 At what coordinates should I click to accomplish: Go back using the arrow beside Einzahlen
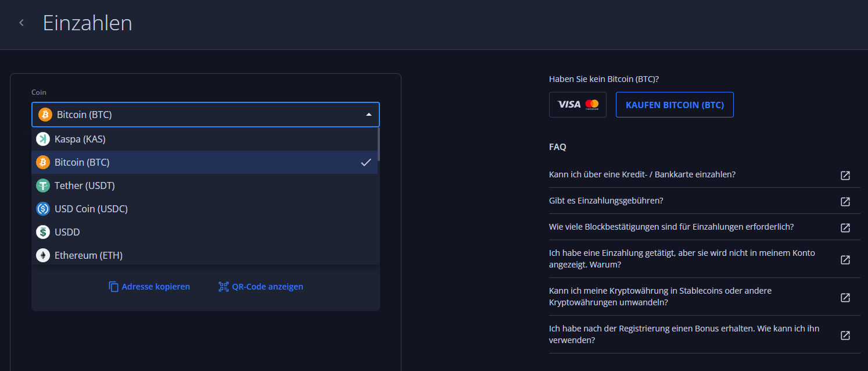coord(21,23)
